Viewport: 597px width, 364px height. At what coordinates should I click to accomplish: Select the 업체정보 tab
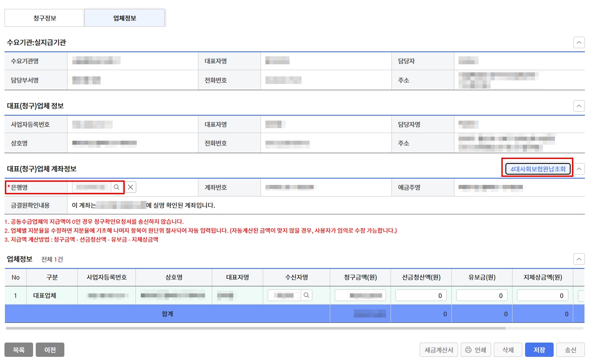click(x=125, y=17)
